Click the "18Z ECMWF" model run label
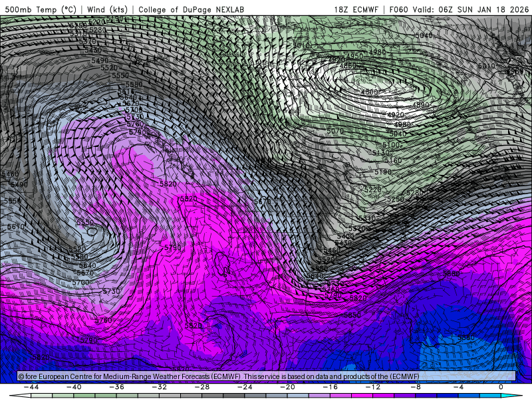532x399 pixels. [x=356, y=9]
